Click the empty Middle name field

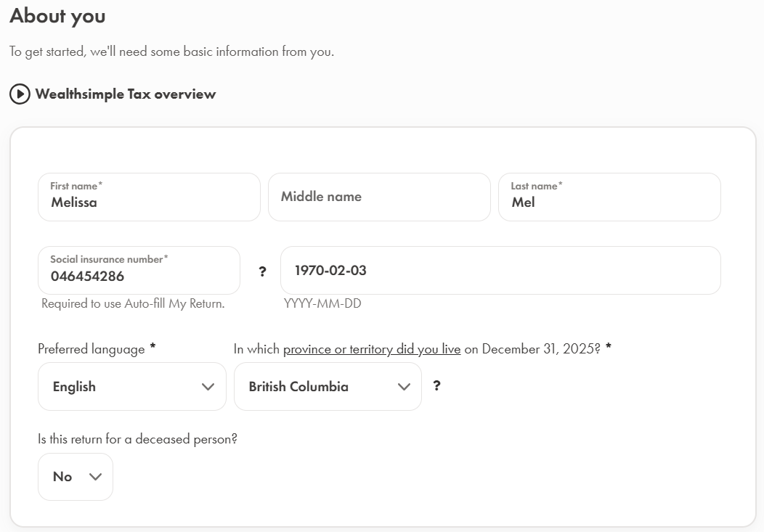(379, 197)
